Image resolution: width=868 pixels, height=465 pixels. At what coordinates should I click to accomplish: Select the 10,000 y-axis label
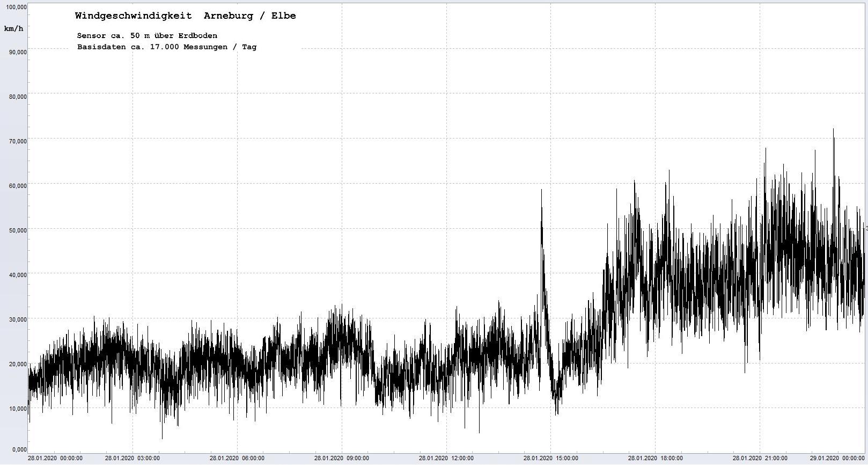tap(17, 409)
